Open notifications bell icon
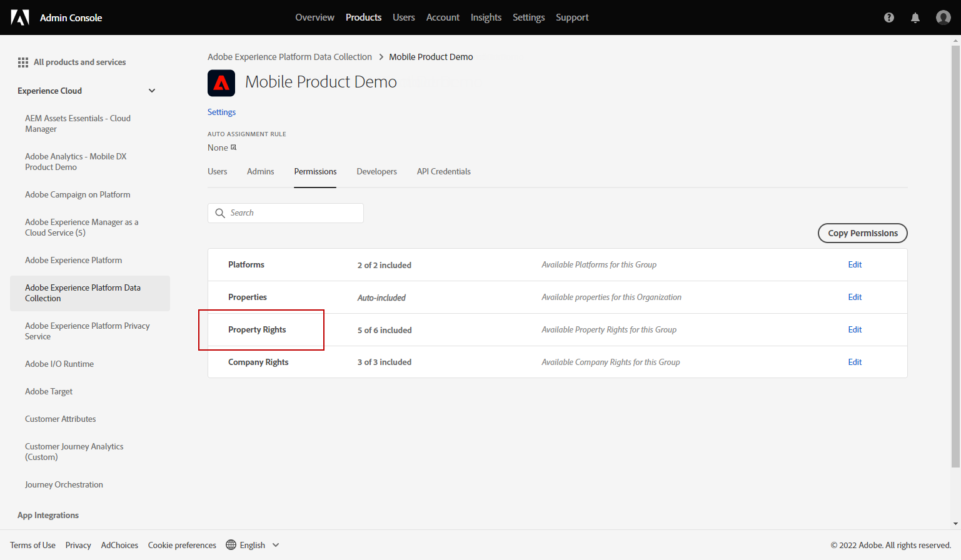The height and width of the screenshot is (560, 961). coord(915,17)
